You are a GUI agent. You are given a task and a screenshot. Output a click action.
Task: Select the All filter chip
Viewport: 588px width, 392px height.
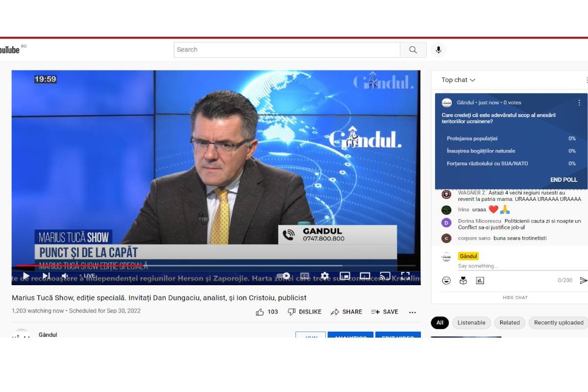tap(440, 323)
